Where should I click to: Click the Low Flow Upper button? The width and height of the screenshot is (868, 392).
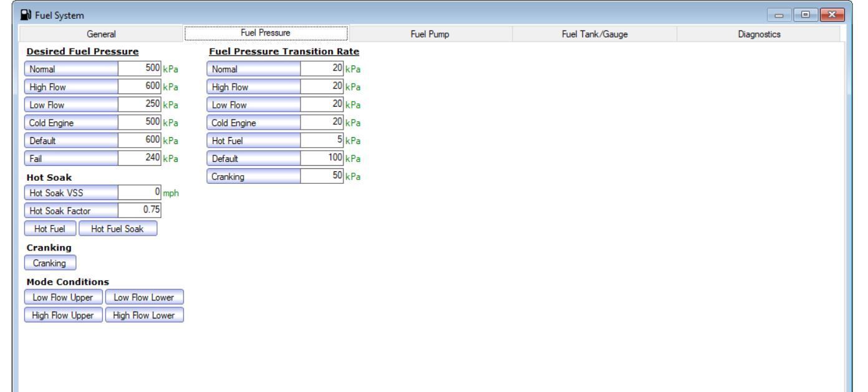(63, 298)
